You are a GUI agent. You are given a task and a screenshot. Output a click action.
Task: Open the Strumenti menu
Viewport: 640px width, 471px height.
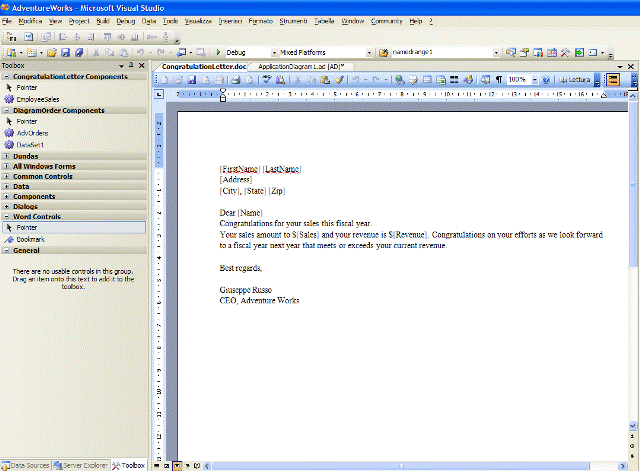(x=293, y=21)
